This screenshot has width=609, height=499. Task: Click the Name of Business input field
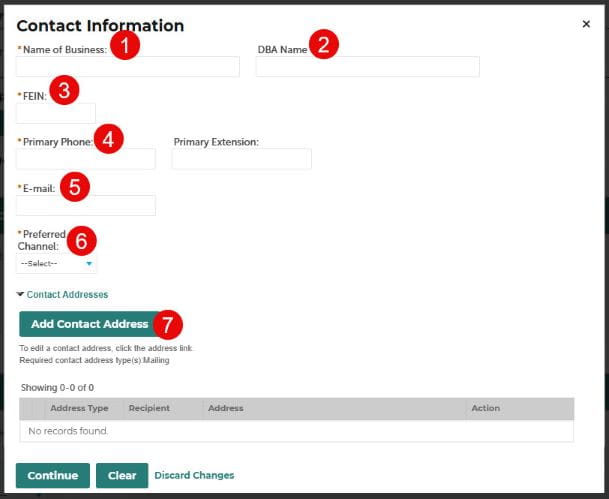pos(128,66)
